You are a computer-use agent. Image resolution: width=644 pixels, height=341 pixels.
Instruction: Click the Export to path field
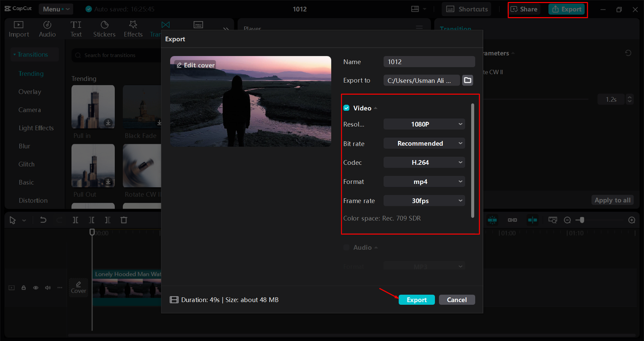(x=422, y=80)
